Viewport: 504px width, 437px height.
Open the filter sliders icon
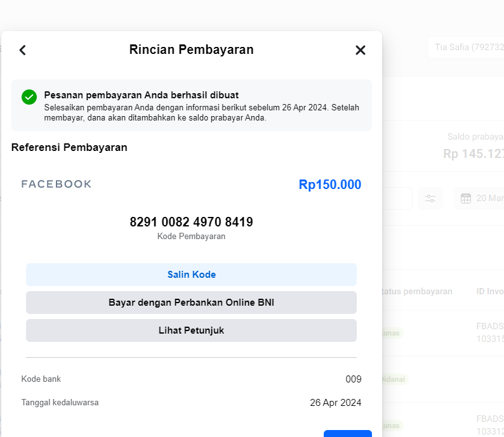pos(430,199)
